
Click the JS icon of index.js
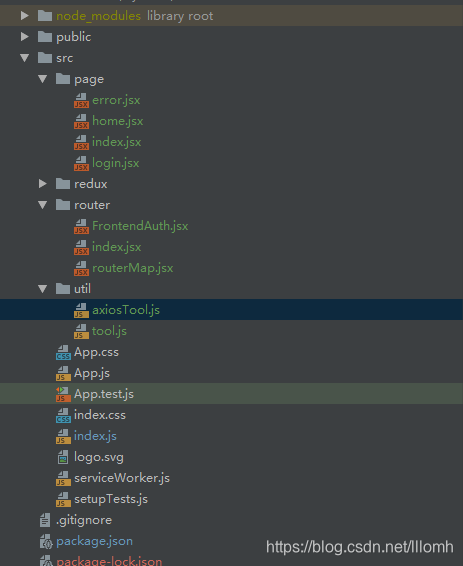pos(63,436)
